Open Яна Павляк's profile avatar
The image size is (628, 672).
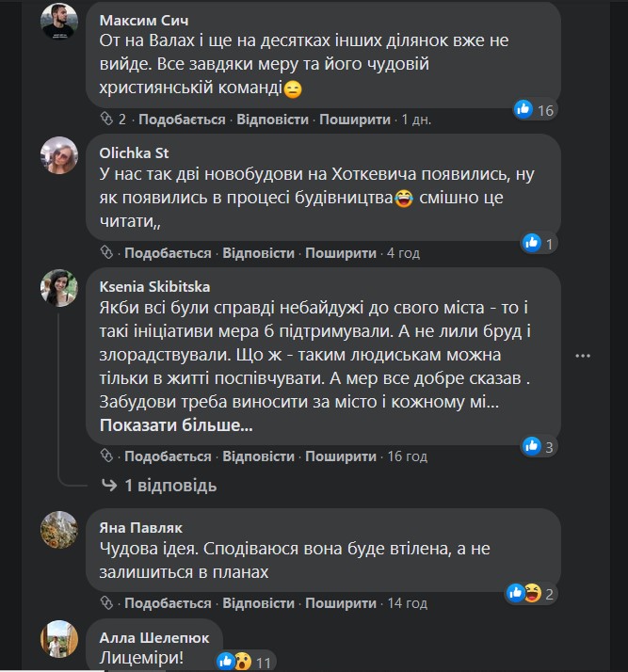pos(59,530)
